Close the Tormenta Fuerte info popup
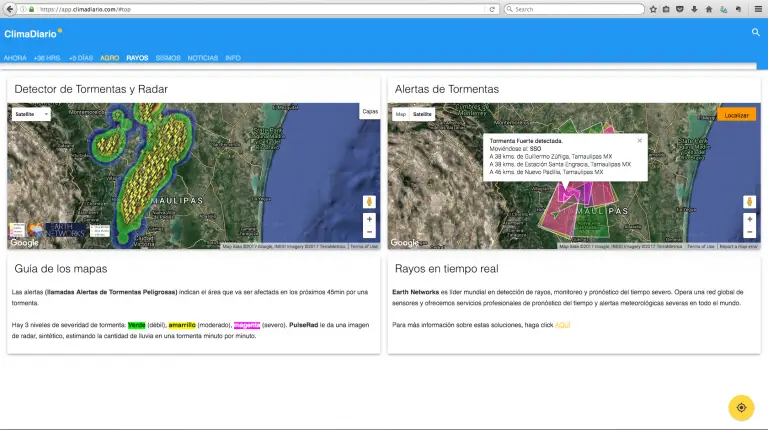768x430 pixels. point(640,141)
